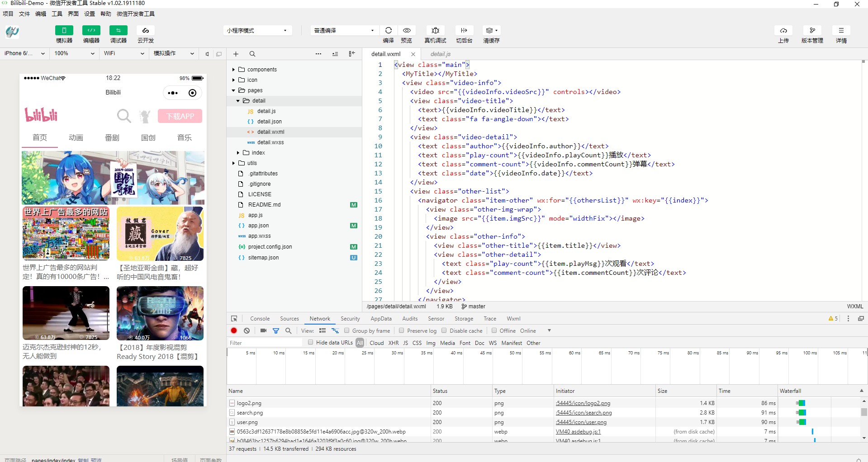Open the 小程序模式 mode dropdown
Screen dimensions: 868x462
[257, 30]
